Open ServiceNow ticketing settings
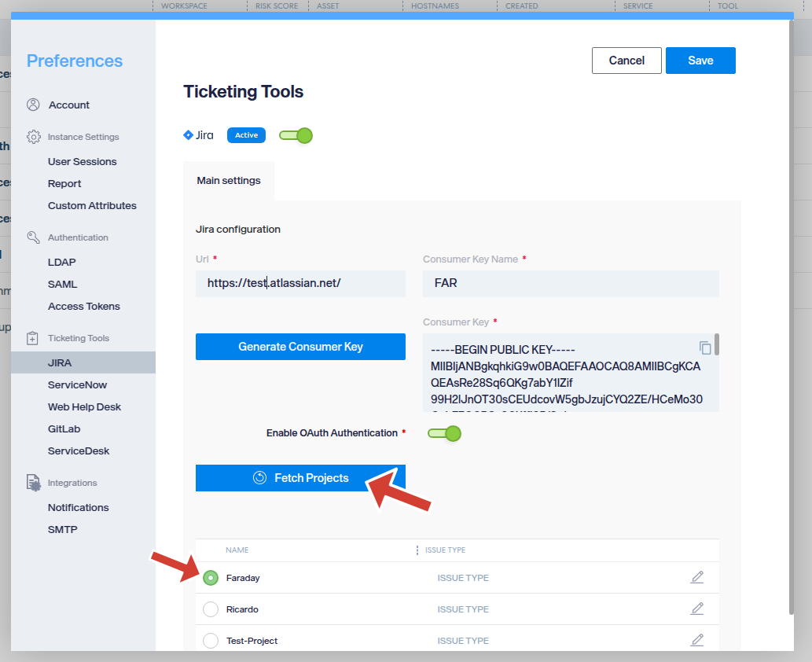Screen dimensions: 812x662 click(77, 385)
